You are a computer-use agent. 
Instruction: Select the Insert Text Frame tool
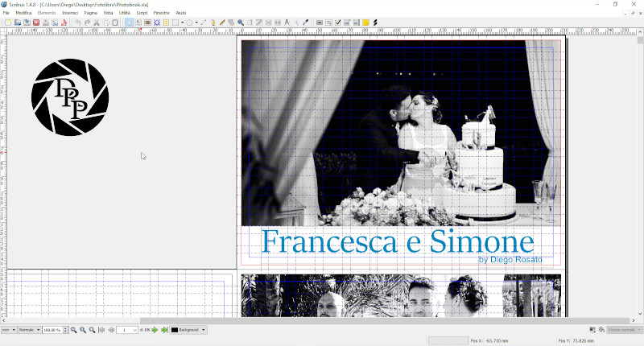tap(138, 23)
